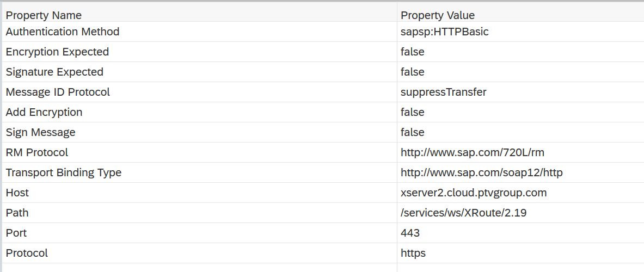
Task: Click the sapsp:HTTPBasic value cell
Action: [445, 32]
